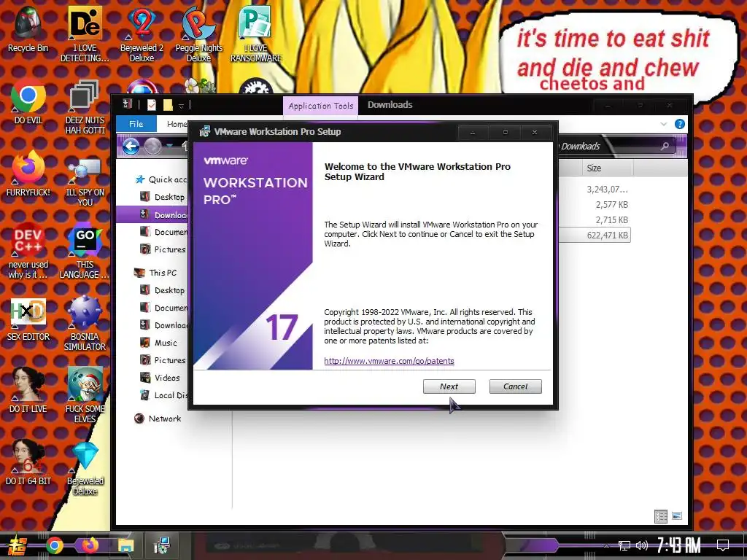Screen dimensions: 747x560
Task: Open Explorer help question mark icon
Action: coord(680,124)
